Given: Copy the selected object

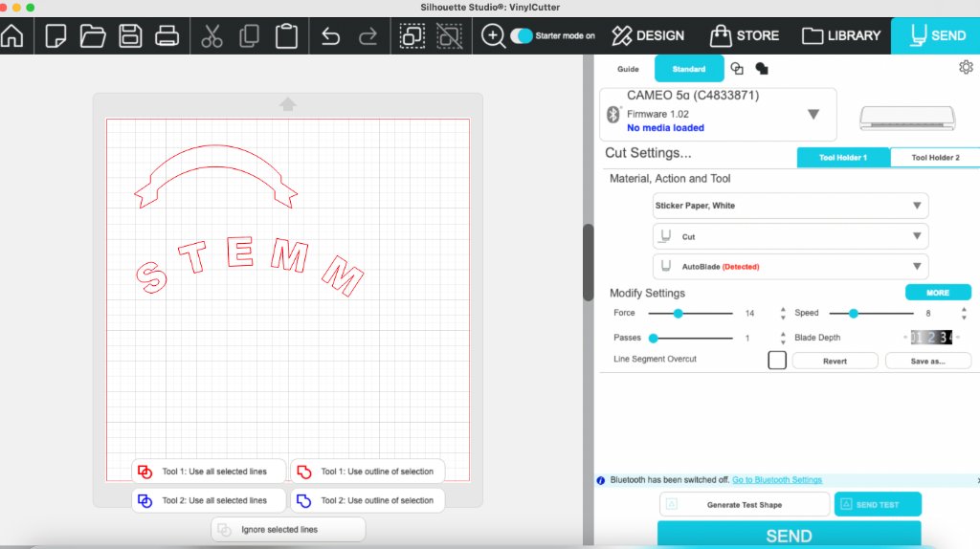Looking at the screenshot, I should pyautogui.click(x=249, y=35).
